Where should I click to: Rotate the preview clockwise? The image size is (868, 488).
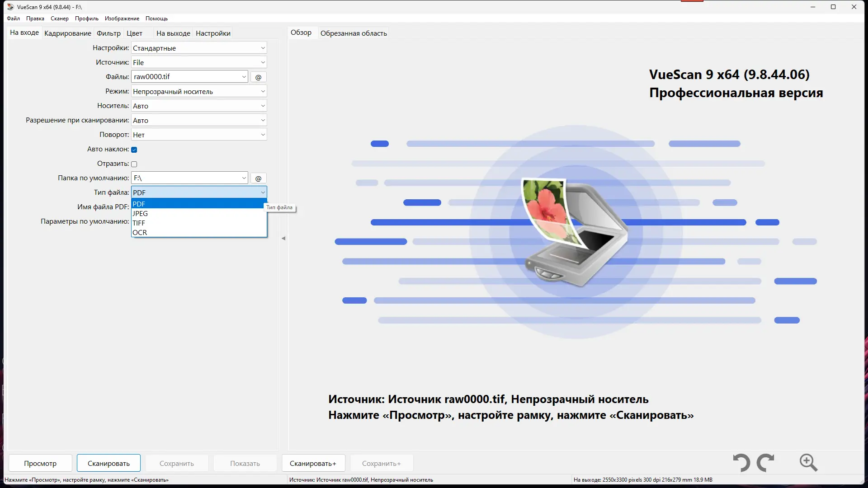[766, 463]
